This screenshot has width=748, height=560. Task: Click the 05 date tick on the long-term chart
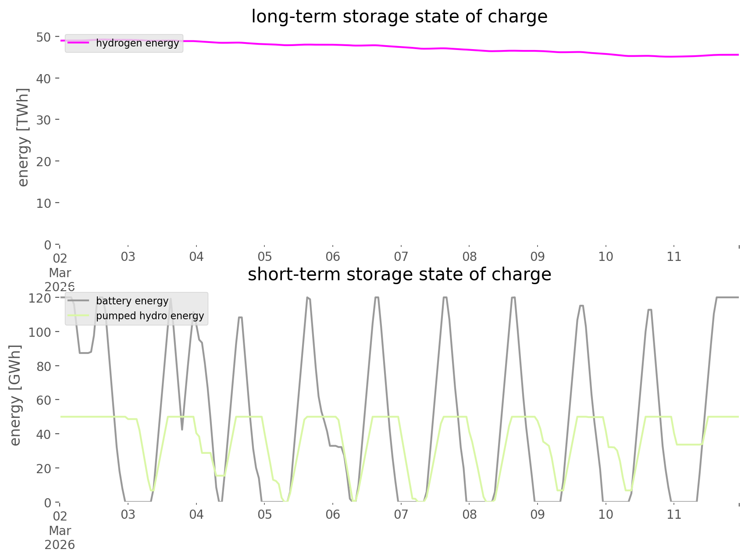tap(264, 257)
